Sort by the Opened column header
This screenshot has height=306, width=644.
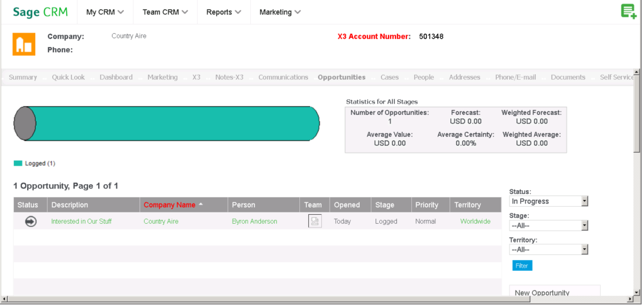(347, 205)
